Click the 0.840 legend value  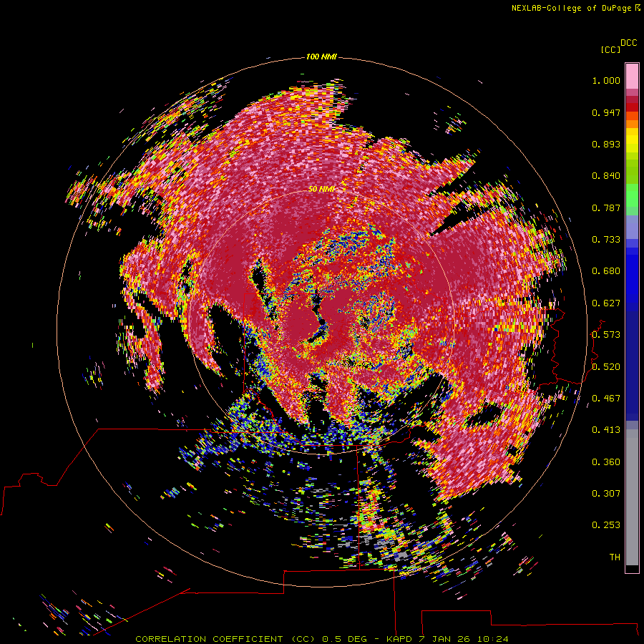pyautogui.click(x=606, y=176)
